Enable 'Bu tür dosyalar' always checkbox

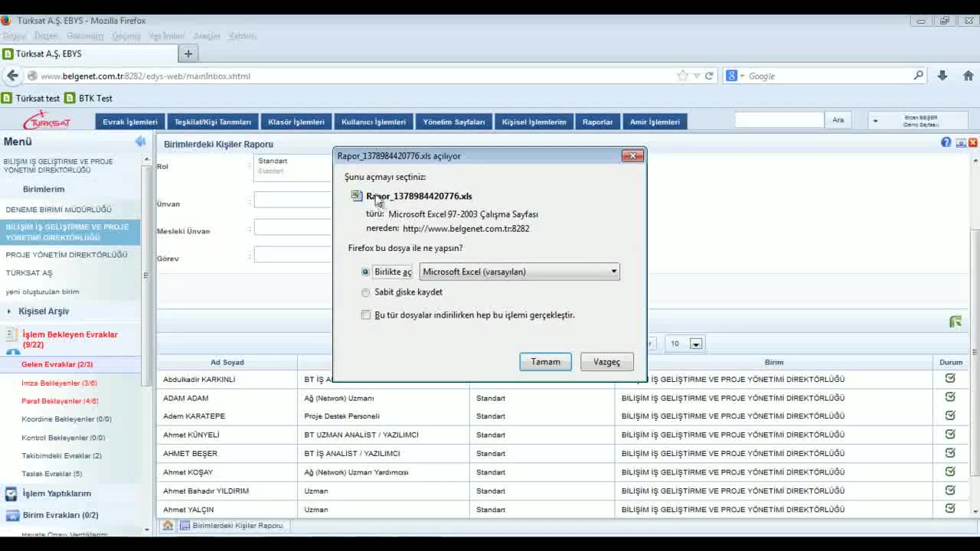tap(366, 315)
